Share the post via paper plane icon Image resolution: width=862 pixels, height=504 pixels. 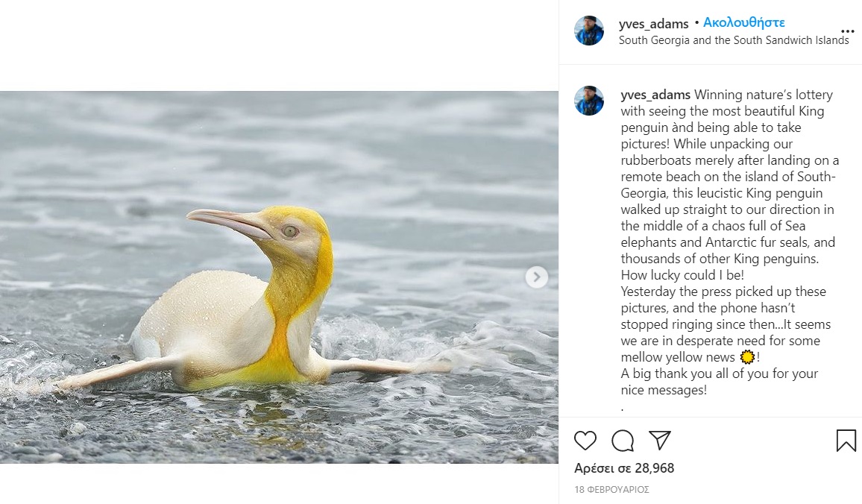click(660, 440)
